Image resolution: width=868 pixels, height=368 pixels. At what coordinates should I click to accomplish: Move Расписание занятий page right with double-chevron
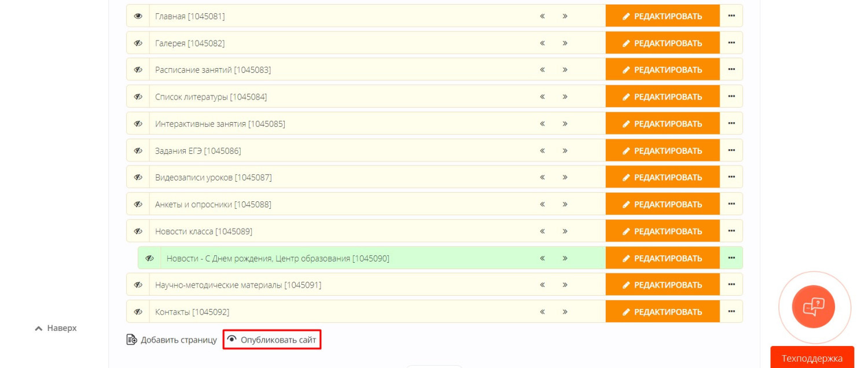click(x=565, y=69)
